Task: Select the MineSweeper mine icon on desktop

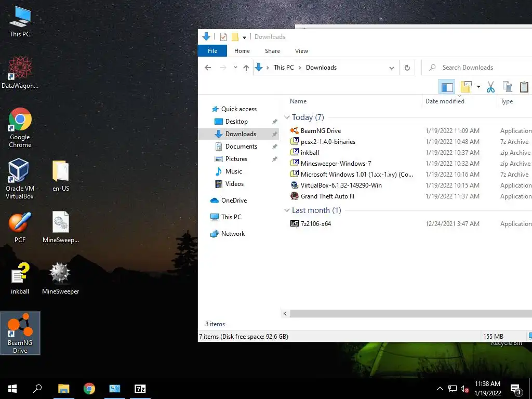Action: click(60, 278)
